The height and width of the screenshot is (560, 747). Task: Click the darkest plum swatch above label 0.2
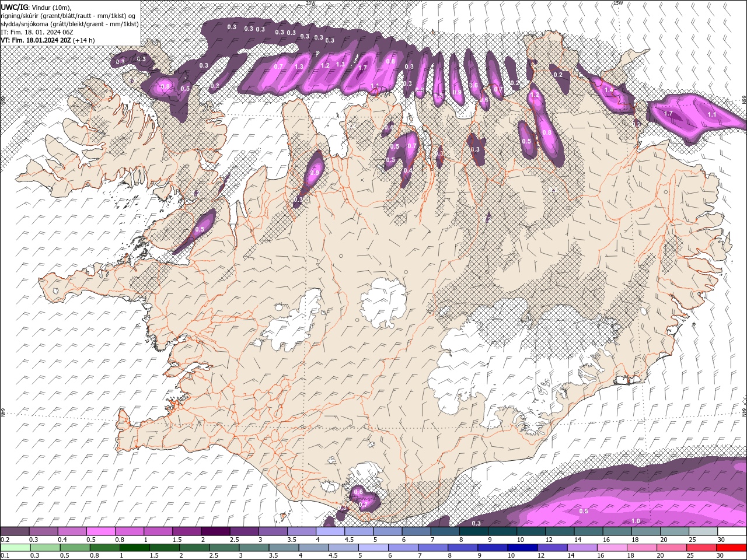tap(15, 531)
